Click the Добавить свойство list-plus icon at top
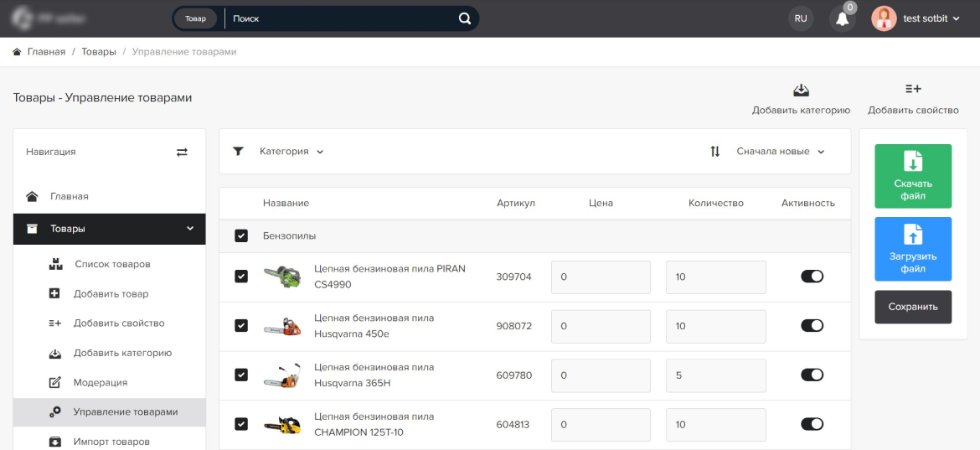This screenshot has width=980, height=450. pyautogui.click(x=913, y=90)
